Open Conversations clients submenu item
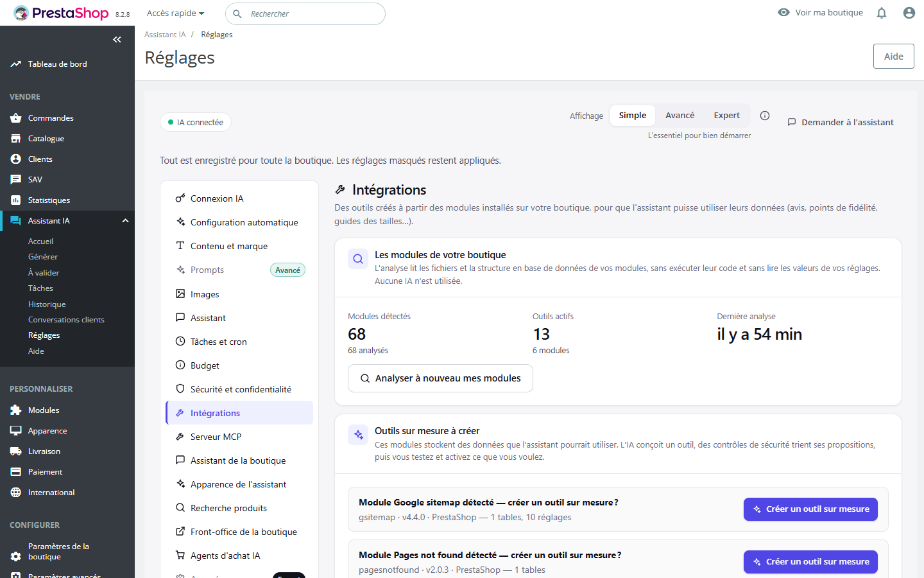This screenshot has width=924, height=578. click(66, 320)
